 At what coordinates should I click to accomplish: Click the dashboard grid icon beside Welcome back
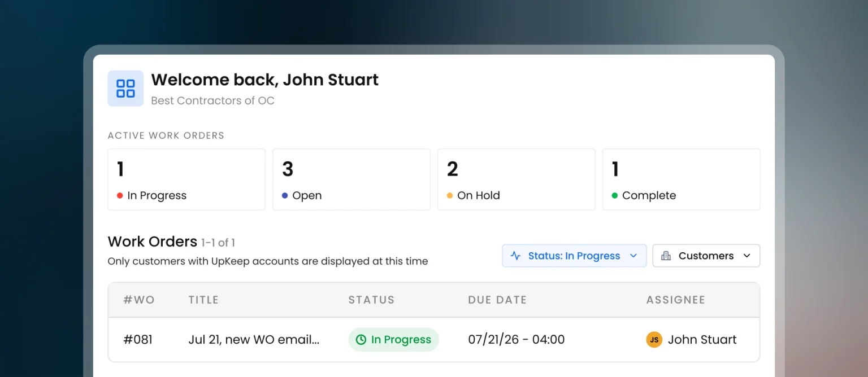125,89
